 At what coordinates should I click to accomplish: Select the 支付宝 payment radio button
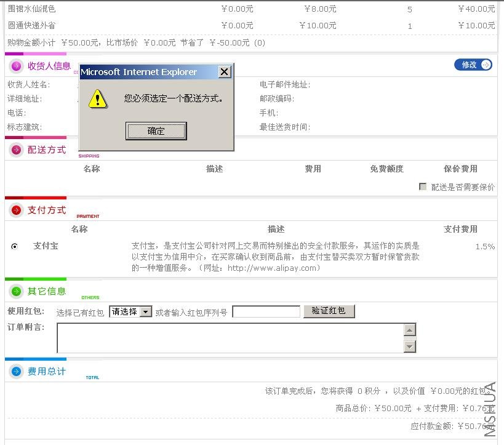tap(15, 246)
